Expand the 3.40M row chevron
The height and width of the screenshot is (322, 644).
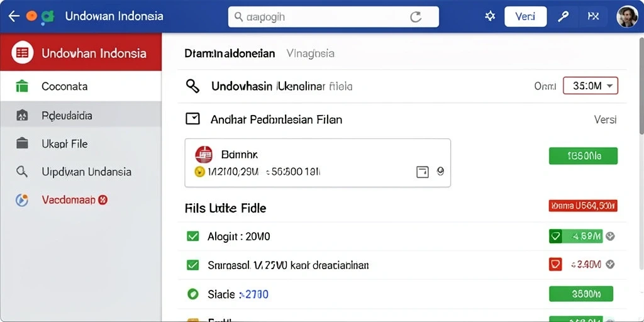610,265
